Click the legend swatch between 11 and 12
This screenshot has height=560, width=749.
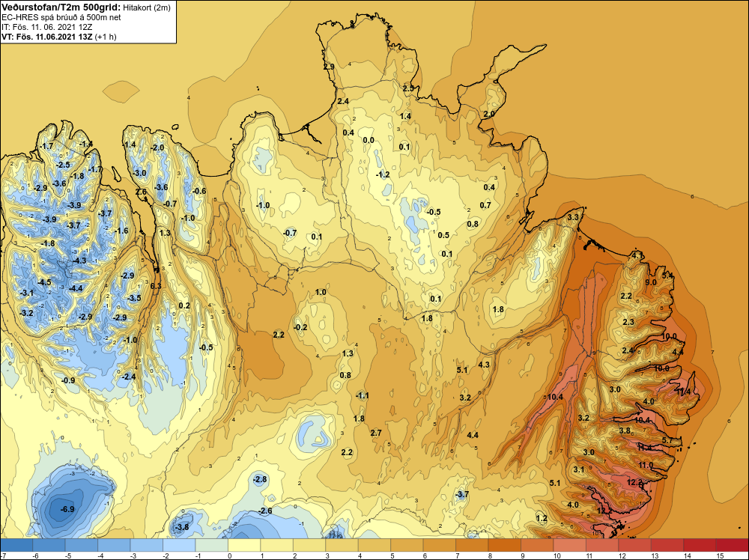(x=602, y=545)
